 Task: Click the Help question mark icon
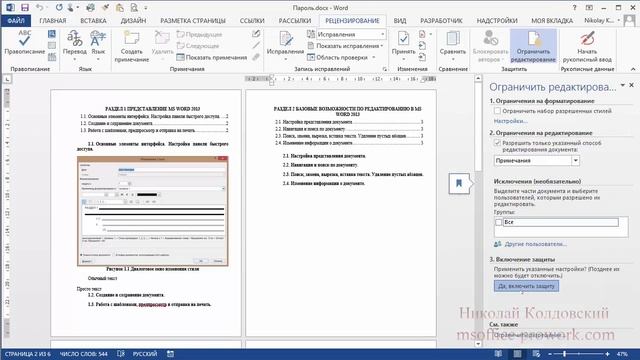tap(574, 8)
